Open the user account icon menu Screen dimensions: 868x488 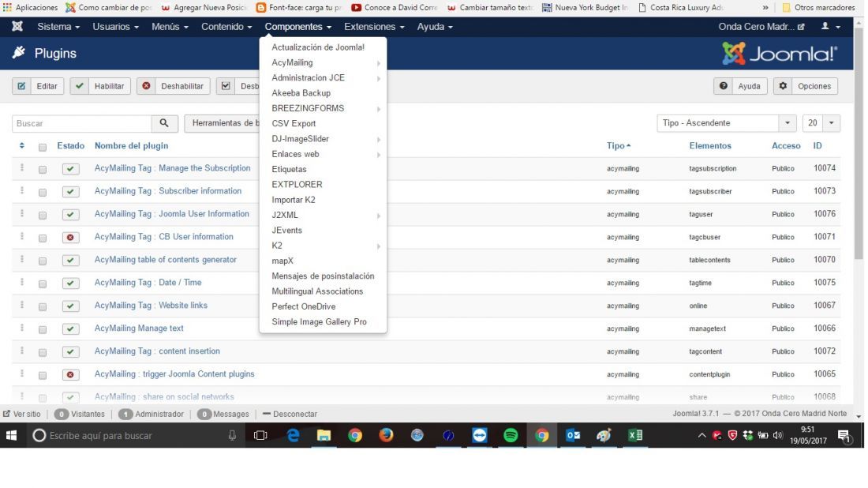tap(830, 27)
